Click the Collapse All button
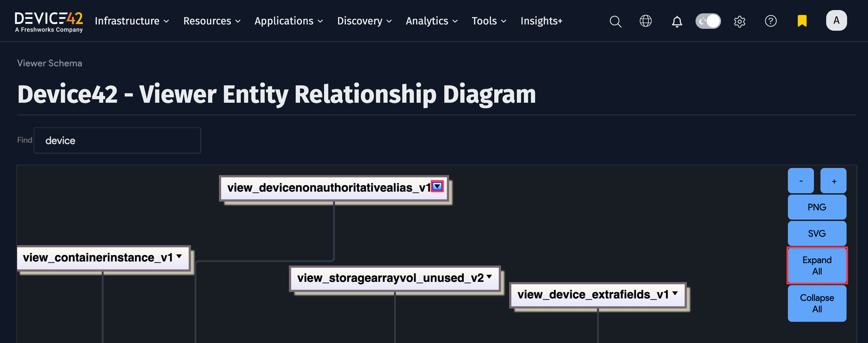The width and height of the screenshot is (868, 343). click(817, 303)
